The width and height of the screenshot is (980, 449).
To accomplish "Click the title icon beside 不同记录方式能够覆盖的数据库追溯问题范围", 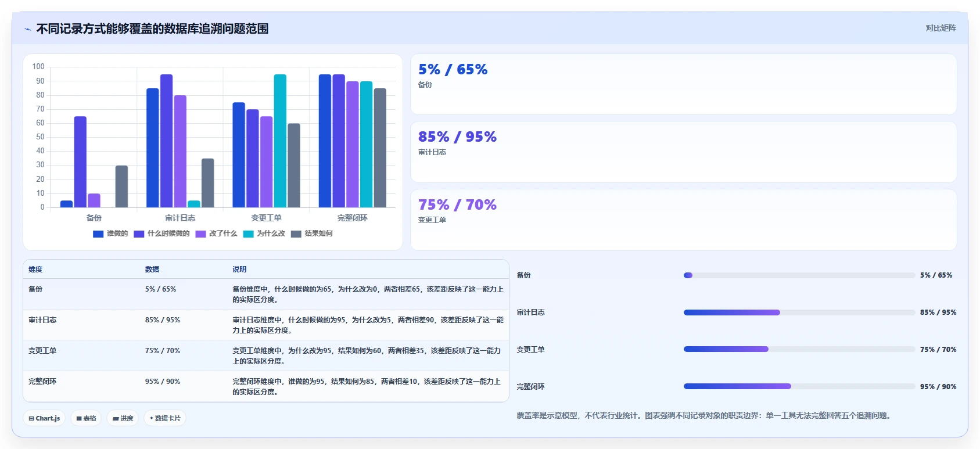I will point(27,29).
